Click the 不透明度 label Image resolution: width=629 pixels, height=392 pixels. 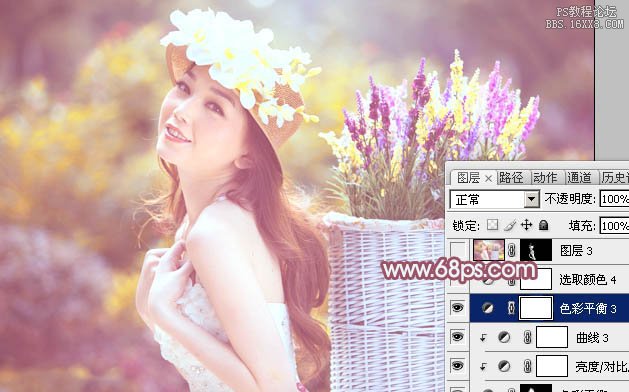570,199
